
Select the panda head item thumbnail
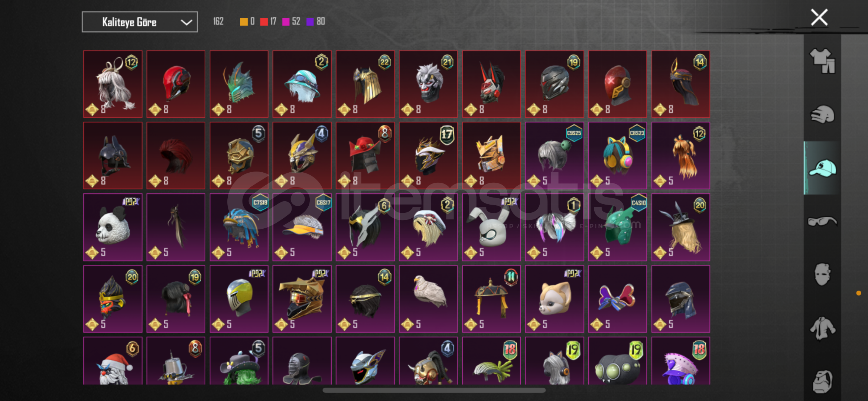[x=113, y=227]
